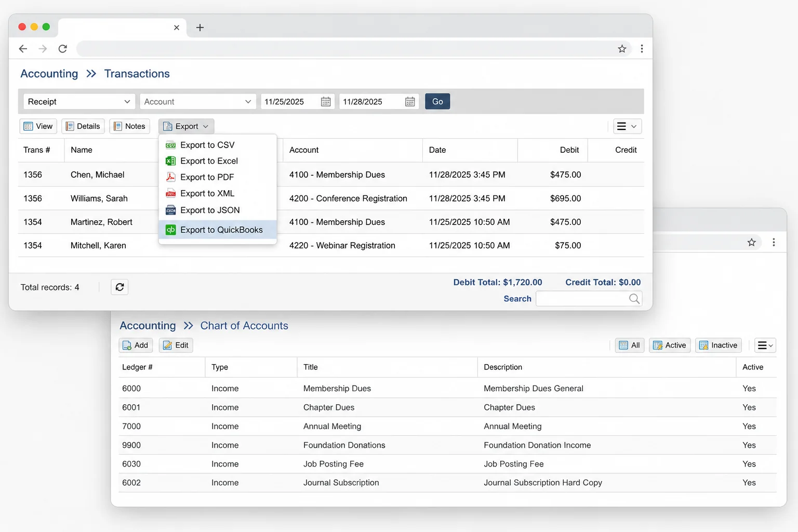Screen dimensions: 798x532
Task: Filter chart to Inactive accounts
Action: click(719, 345)
